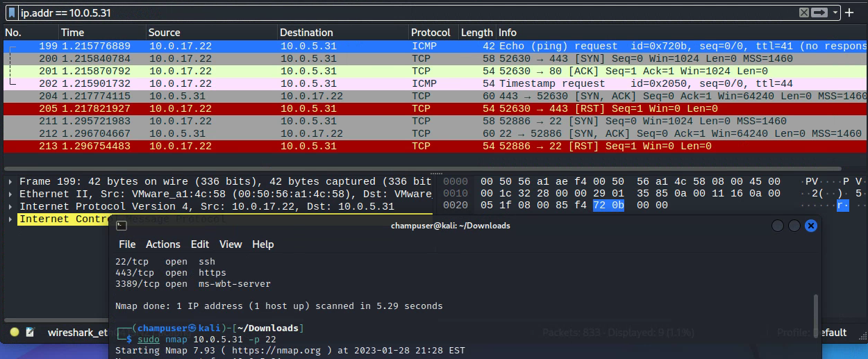Click the expert info status circle icon
868x359 pixels.
(x=14, y=332)
